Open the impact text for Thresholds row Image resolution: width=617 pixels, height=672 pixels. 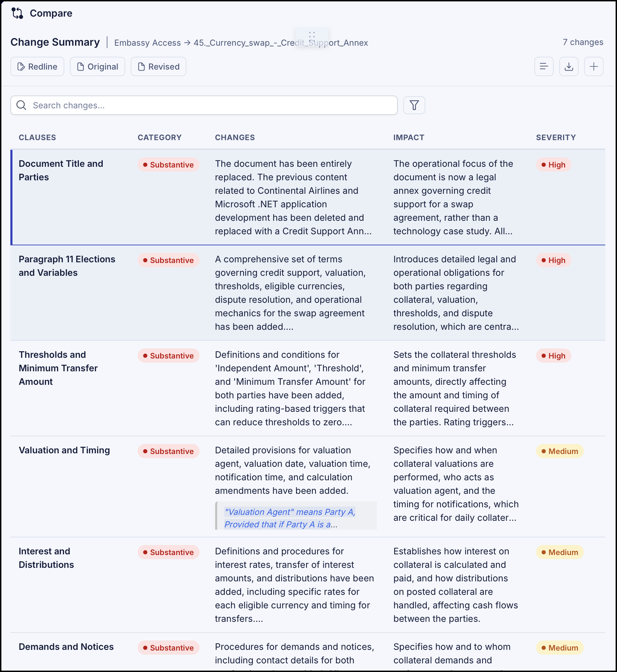(x=455, y=388)
